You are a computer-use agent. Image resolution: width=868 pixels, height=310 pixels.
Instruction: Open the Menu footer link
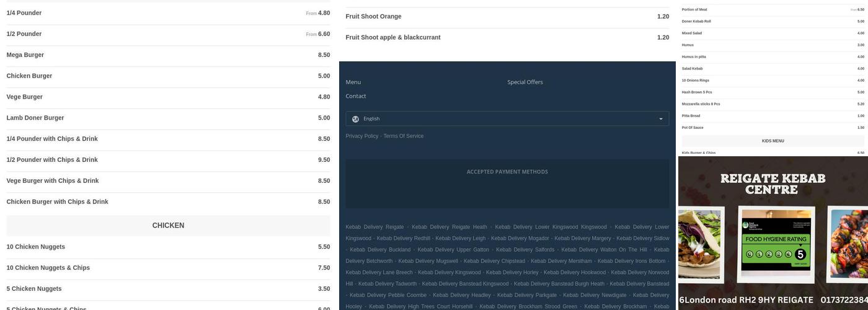pyautogui.click(x=353, y=82)
